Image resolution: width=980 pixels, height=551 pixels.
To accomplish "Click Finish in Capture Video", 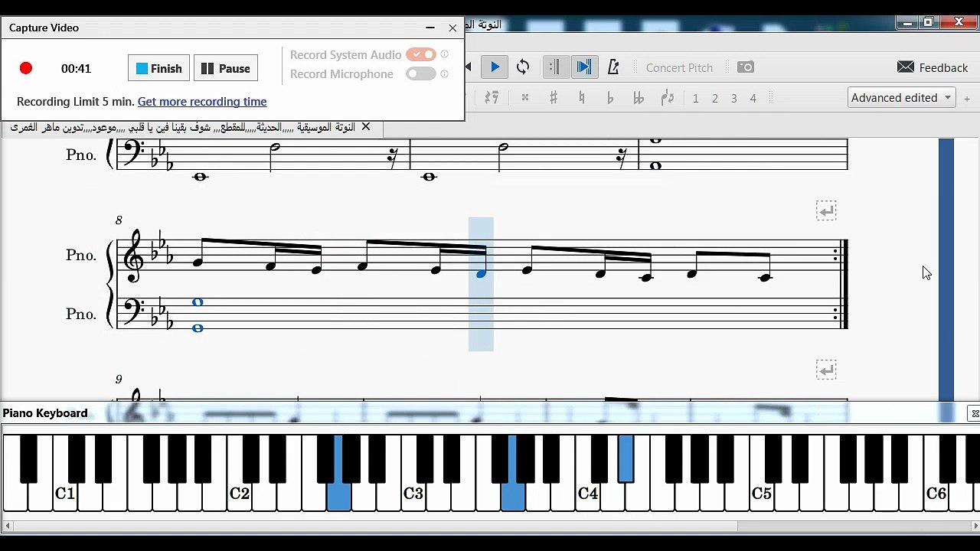I will (x=158, y=68).
